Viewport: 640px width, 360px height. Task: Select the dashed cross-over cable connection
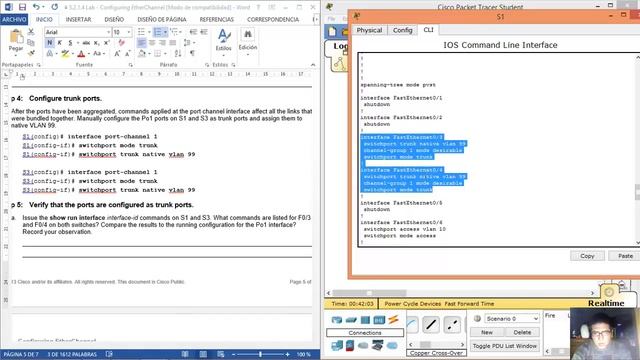click(x=452, y=325)
